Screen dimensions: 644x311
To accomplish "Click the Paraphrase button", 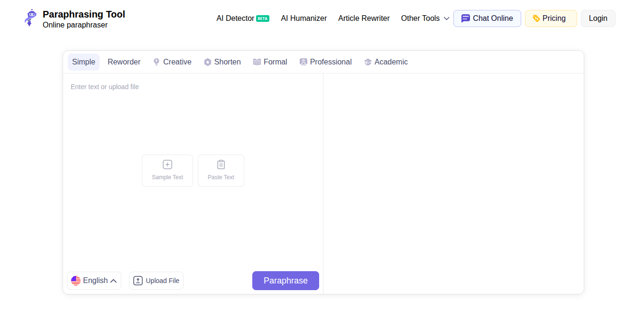I will [x=285, y=280].
